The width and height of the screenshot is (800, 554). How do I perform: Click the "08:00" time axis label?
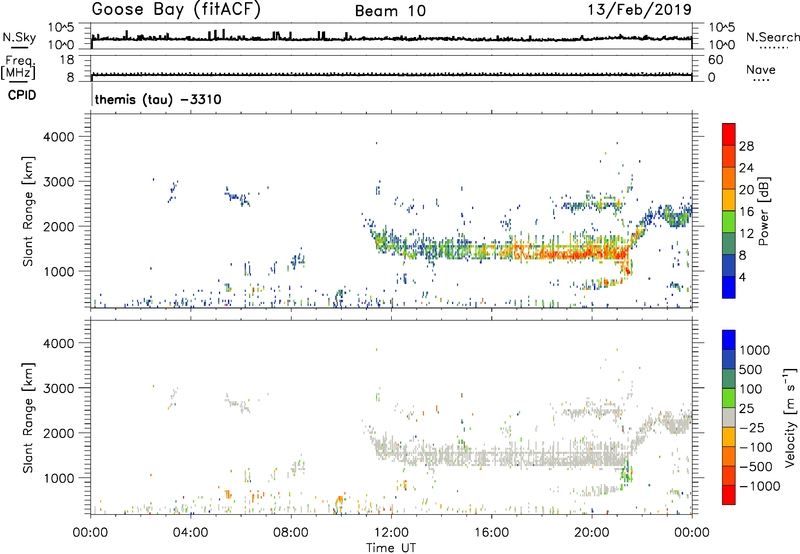(x=290, y=533)
